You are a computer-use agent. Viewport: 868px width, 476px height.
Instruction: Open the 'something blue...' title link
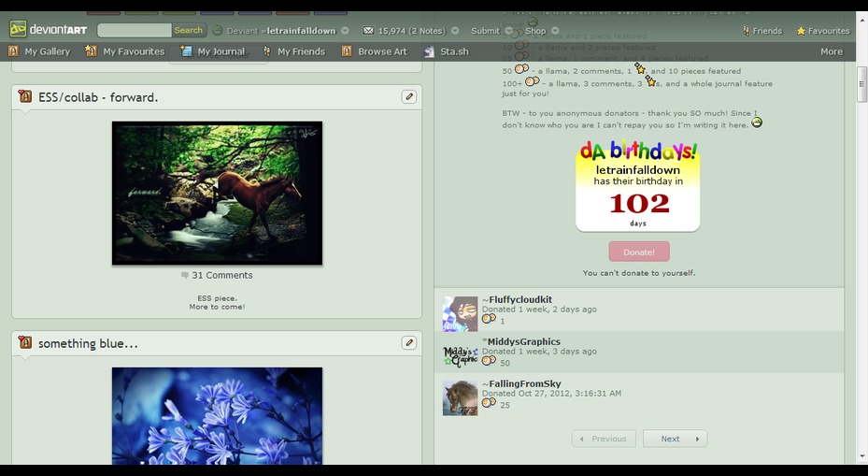[88, 343]
